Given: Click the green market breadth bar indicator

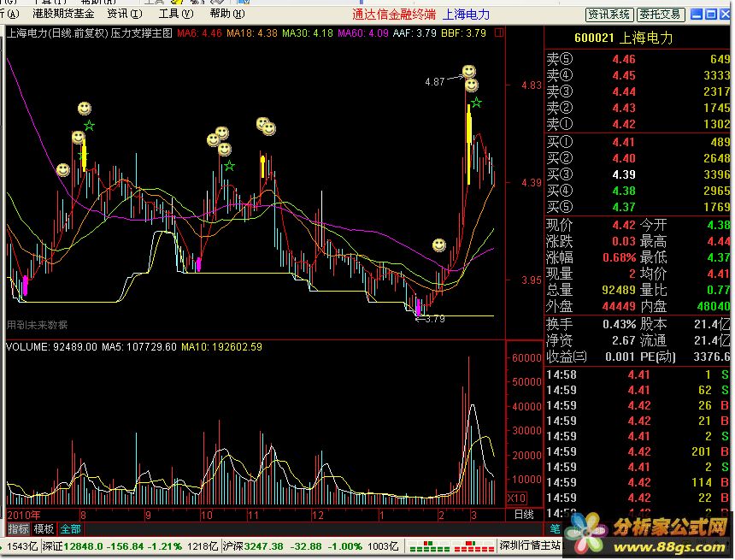Looking at the screenshot, I should [429, 547].
